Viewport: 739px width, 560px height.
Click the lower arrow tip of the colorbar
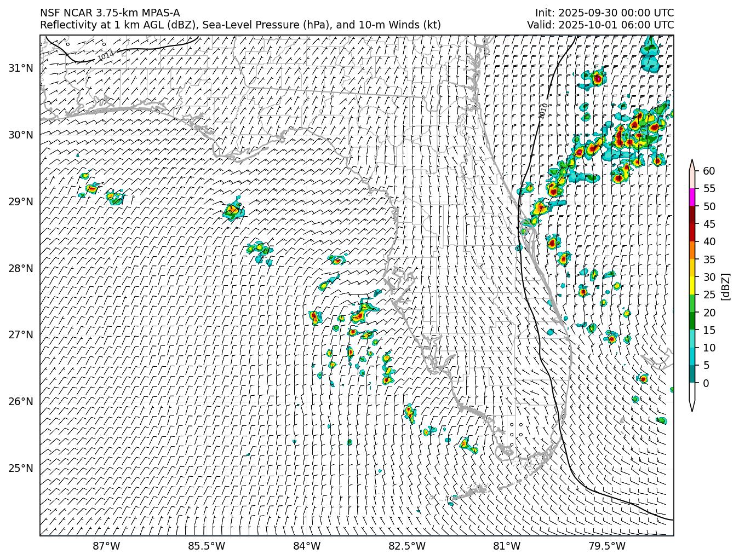pos(692,407)
